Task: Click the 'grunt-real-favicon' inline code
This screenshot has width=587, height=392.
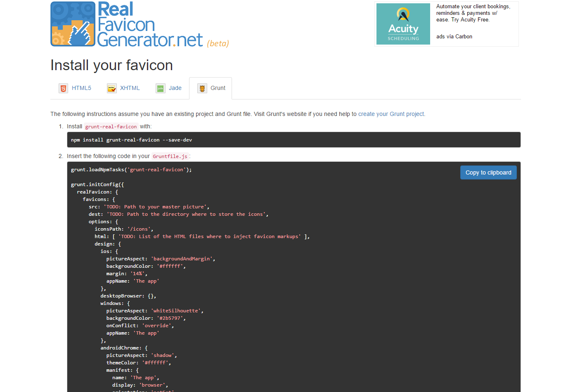Action: coord(111,127)
